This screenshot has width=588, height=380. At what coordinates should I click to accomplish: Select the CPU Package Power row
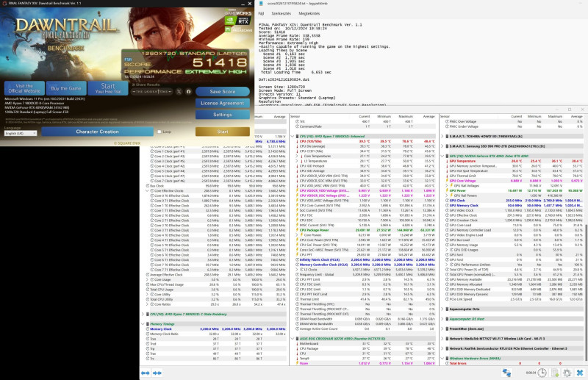click(364, 230)
